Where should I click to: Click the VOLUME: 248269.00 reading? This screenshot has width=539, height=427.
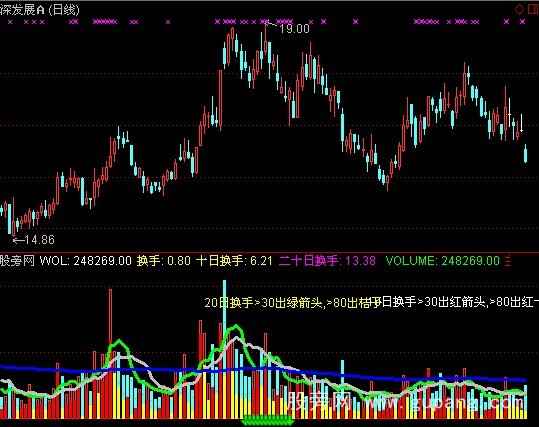pos(443,261)
